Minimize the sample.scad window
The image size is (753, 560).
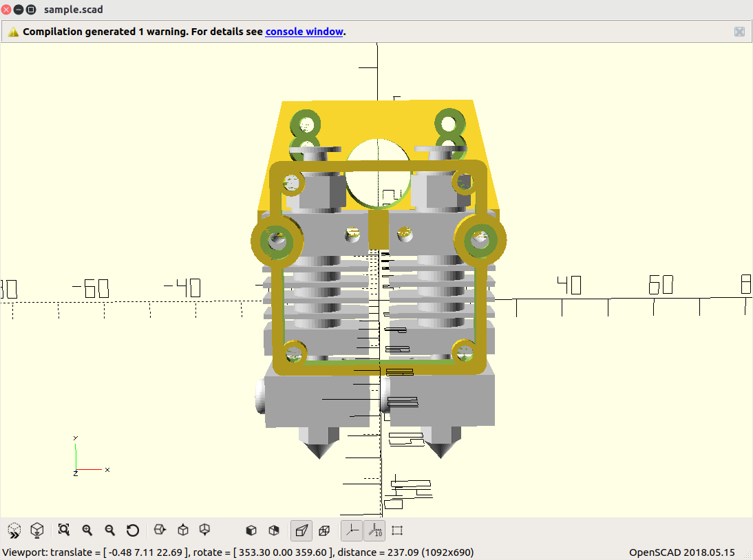19,9
